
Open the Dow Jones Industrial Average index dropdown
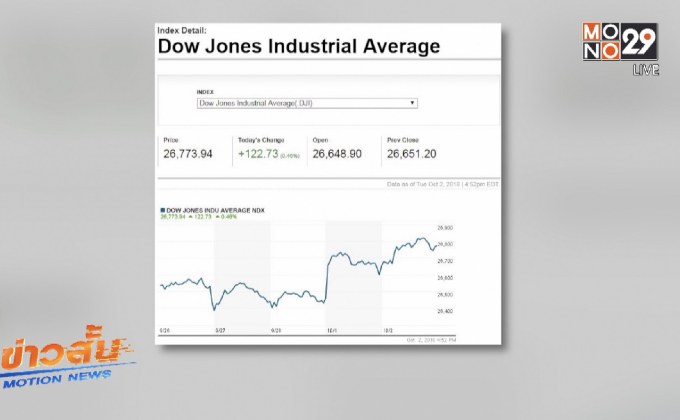307,103
